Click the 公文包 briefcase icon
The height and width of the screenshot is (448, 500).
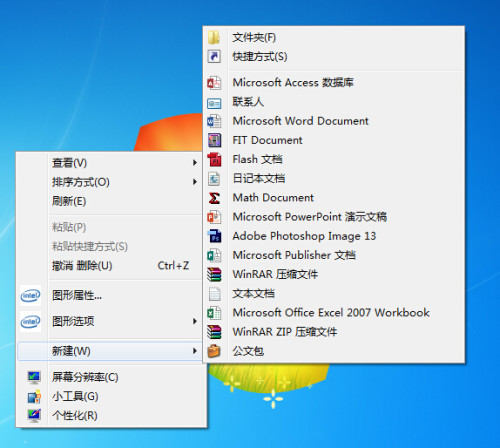coord(214,351)
